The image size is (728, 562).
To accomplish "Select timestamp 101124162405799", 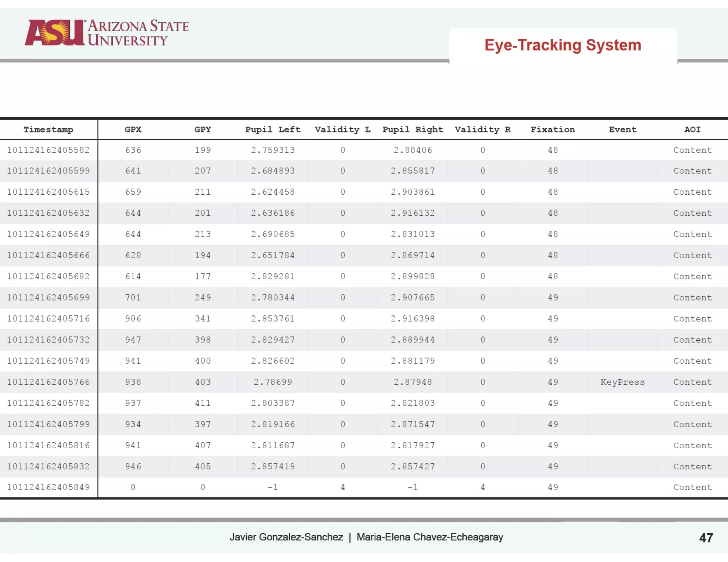I will point(48,424).
